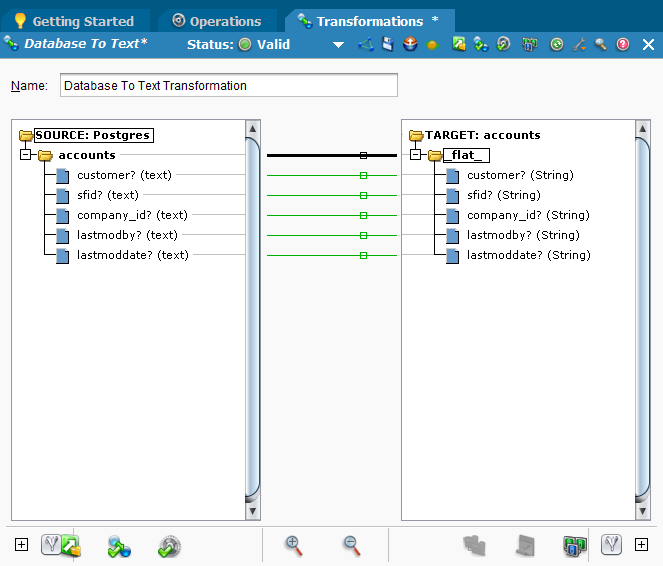663x566 pixels.
Task: Click the transformation Name input field
Action: (228, 86)
